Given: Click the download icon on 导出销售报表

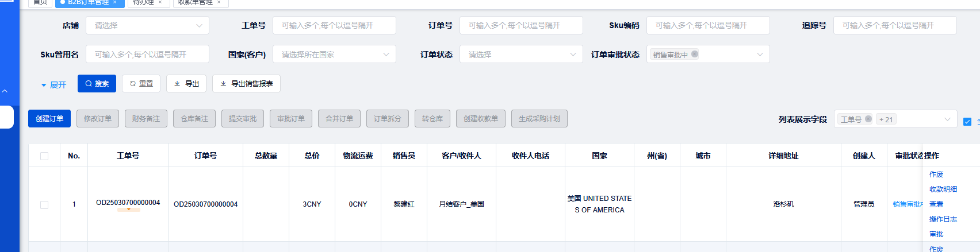Looking at the screenshot, I should coord(223,84).
